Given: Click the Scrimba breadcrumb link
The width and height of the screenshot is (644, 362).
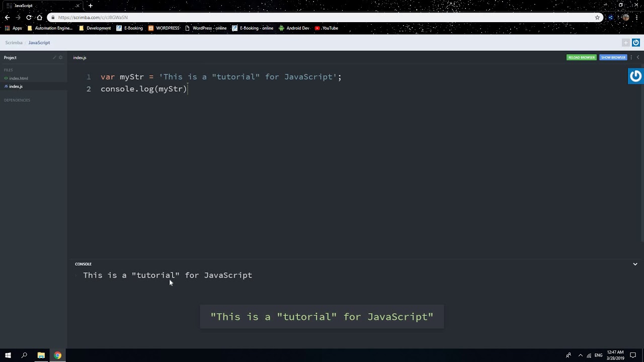Looking at the screenshot, I should [x=14, y=43].
